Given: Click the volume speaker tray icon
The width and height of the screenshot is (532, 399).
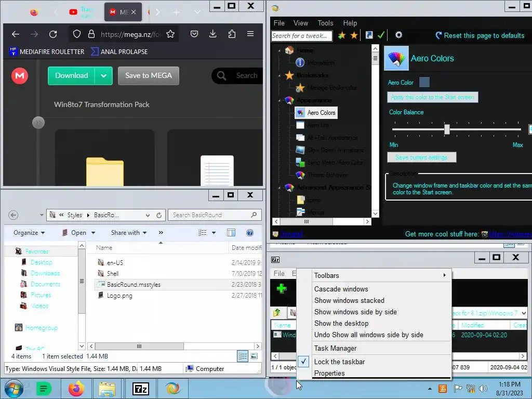Looking at the screenshot, I should click(483, 389).
